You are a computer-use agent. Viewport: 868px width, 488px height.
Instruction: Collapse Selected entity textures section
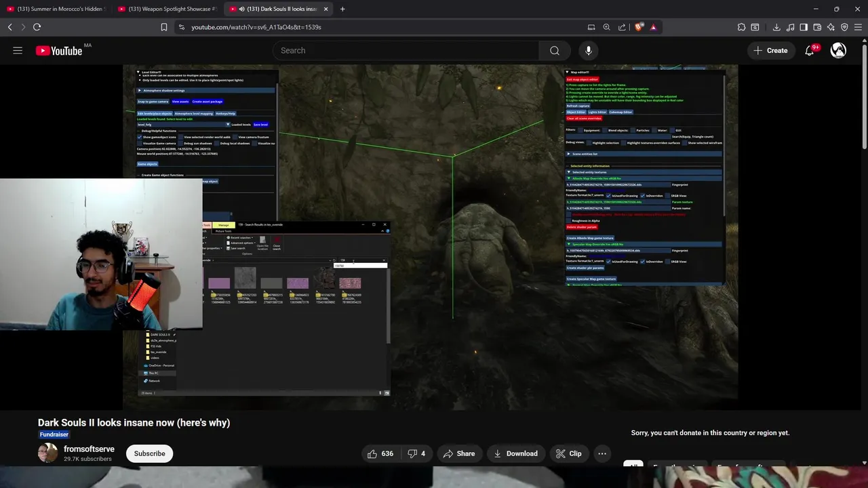[x=644, y=172]
